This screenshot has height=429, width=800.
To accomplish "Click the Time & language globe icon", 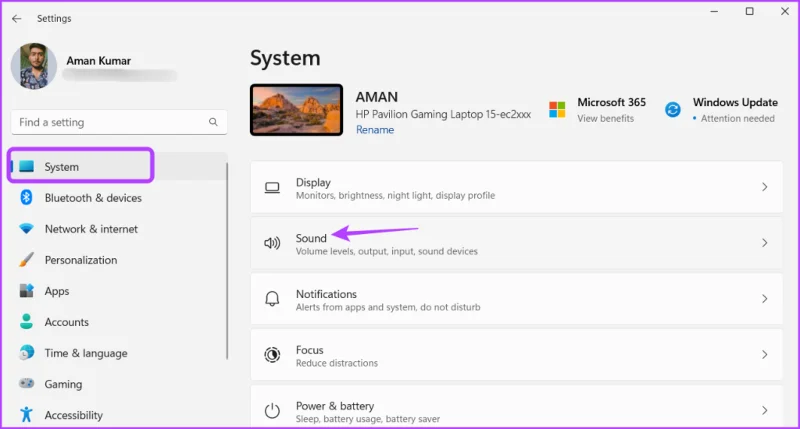I will tap(26, 352).
